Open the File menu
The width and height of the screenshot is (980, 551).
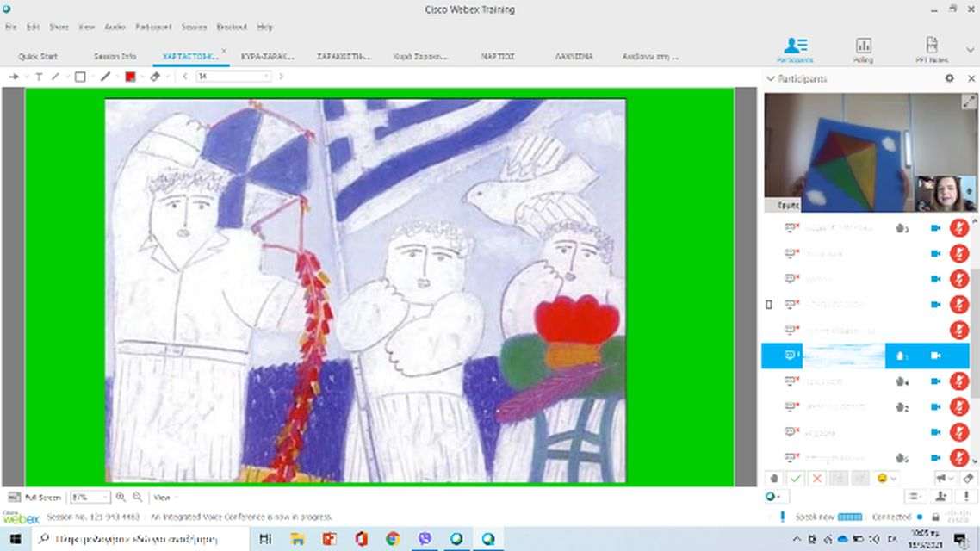10,27
